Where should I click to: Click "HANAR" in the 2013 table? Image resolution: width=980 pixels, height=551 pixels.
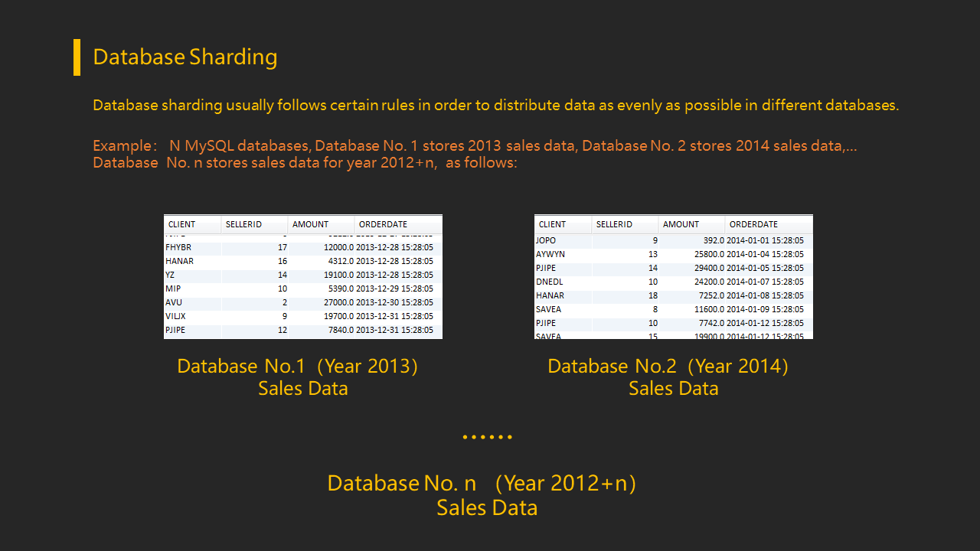click(179, 261)
